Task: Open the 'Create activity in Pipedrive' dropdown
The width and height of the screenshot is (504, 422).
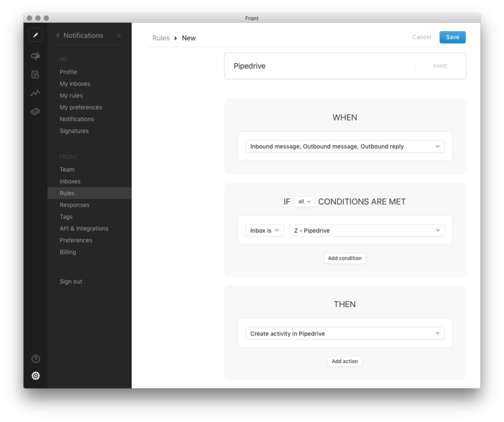Action: [345, 333]
